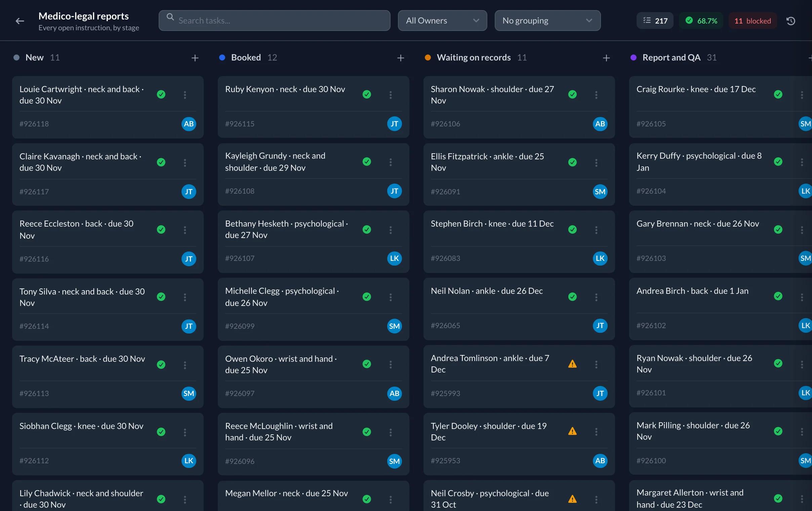The image size is (812, 511).
Task: Add a card to Booked column
Action: pyautogui.click(x=401, y=58)
